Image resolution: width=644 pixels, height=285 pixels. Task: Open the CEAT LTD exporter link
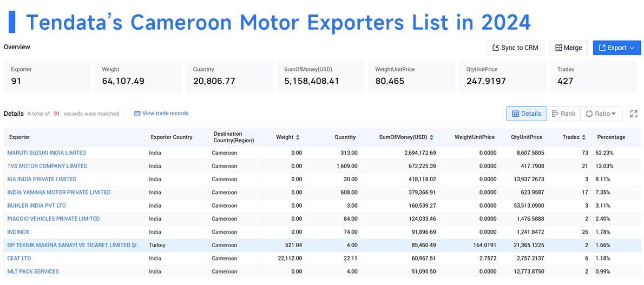[19, 259]
